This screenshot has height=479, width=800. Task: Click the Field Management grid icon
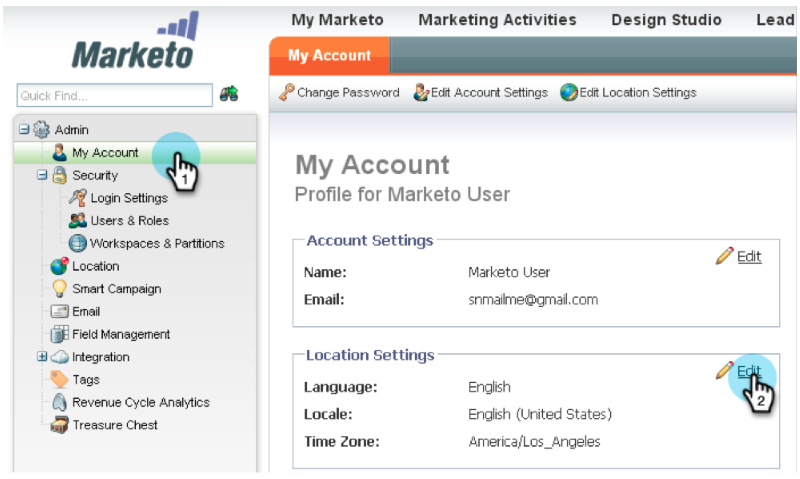click(60, 334)
